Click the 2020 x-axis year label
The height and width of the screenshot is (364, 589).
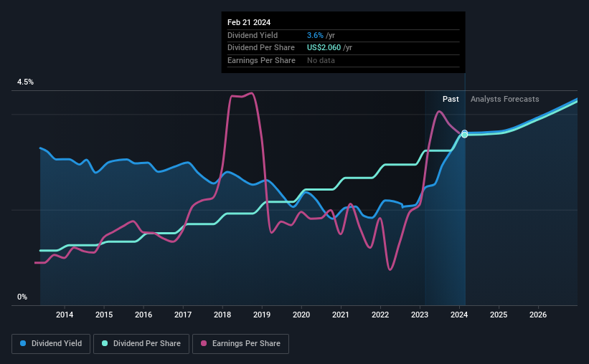(301, 315)
